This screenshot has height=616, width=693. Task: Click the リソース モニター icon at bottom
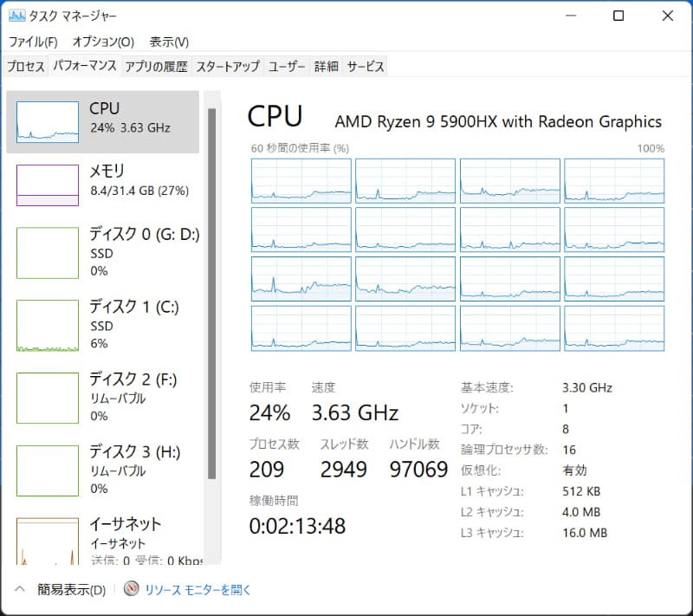coord(131,589)
